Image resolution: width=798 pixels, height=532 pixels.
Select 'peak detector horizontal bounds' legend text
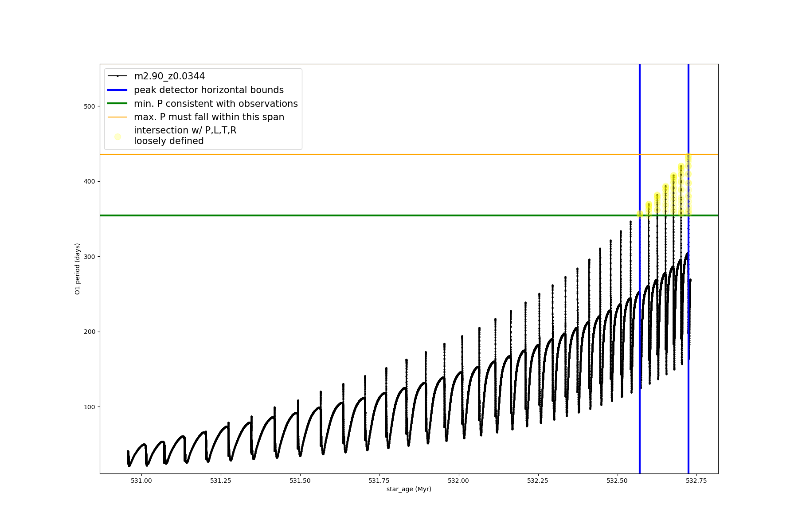[208, 90]
